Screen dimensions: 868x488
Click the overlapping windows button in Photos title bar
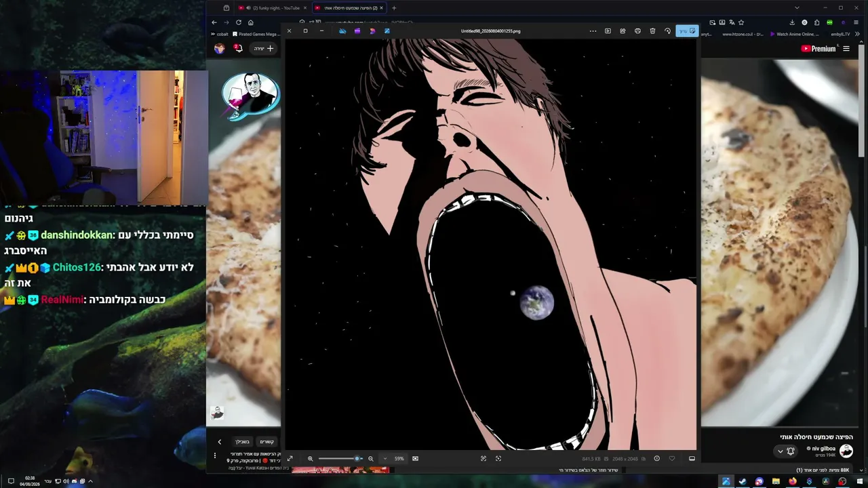(305, 31)
